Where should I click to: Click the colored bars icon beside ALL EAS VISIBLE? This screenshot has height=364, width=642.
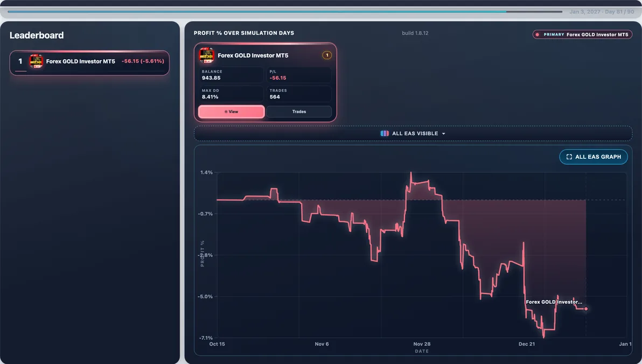coord(385,134)
